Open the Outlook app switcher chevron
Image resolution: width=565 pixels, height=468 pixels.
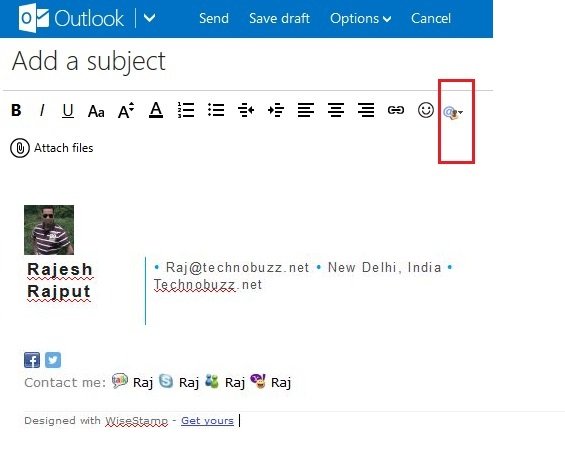click(x=150, y=18)
